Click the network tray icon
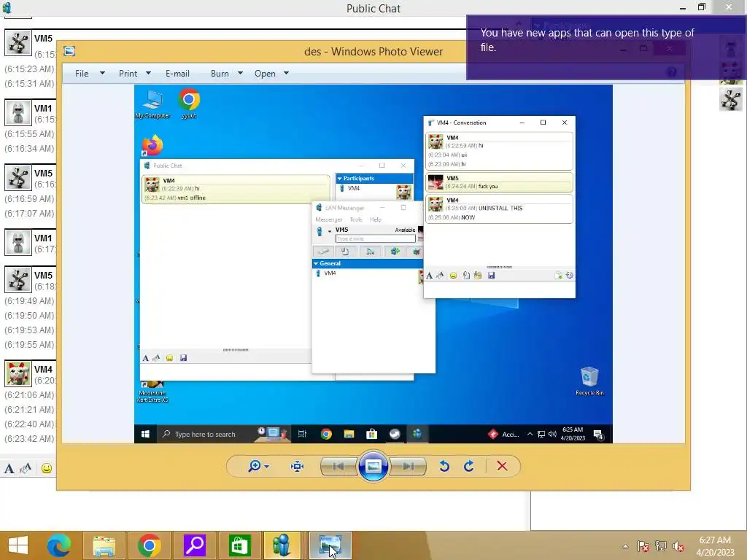Viewport: 747px width, 560px height. (661, 546)
